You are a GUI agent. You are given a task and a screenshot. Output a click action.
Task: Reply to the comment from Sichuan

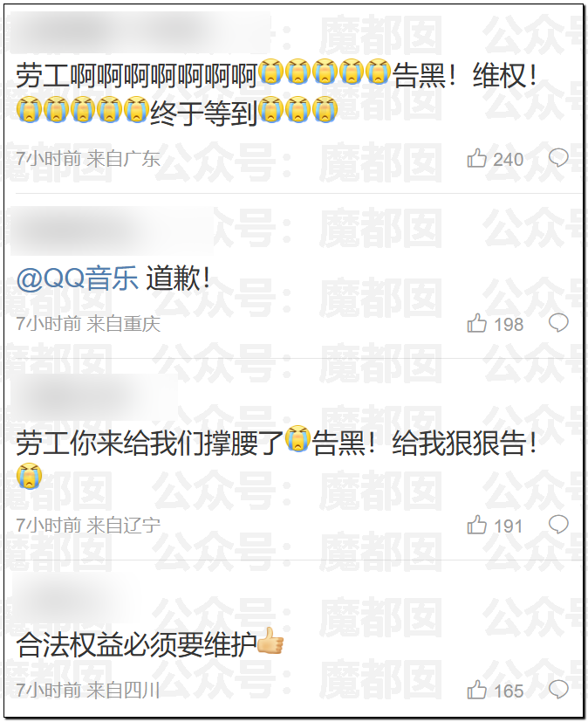(x=558, y=690)
